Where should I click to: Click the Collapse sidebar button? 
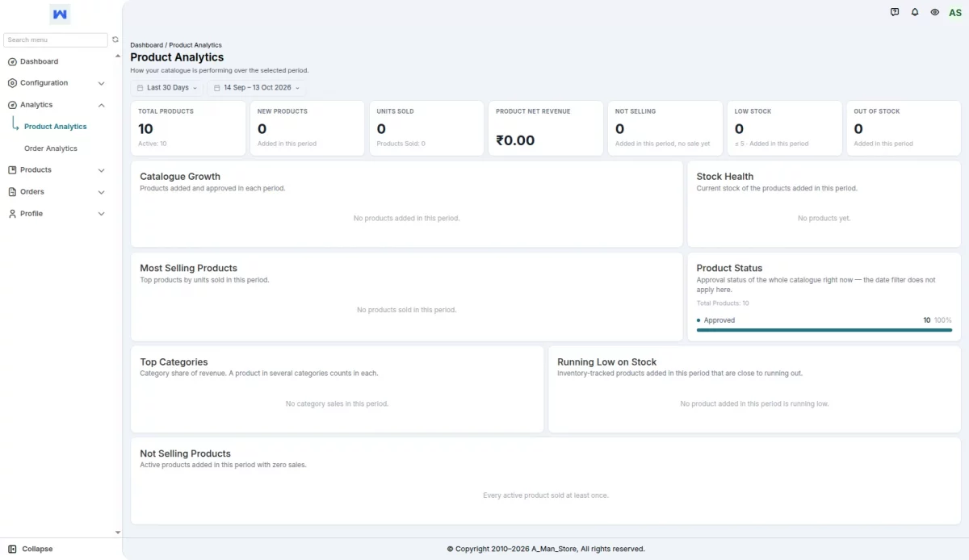click(31, 549)
